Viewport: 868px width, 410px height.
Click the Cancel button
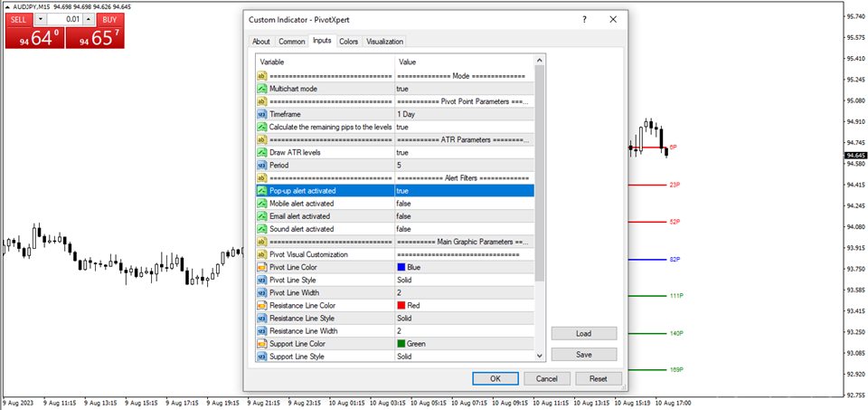547,379
